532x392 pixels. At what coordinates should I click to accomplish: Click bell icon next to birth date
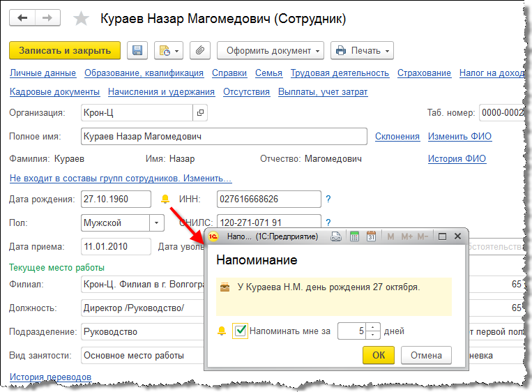pos(165,199)
